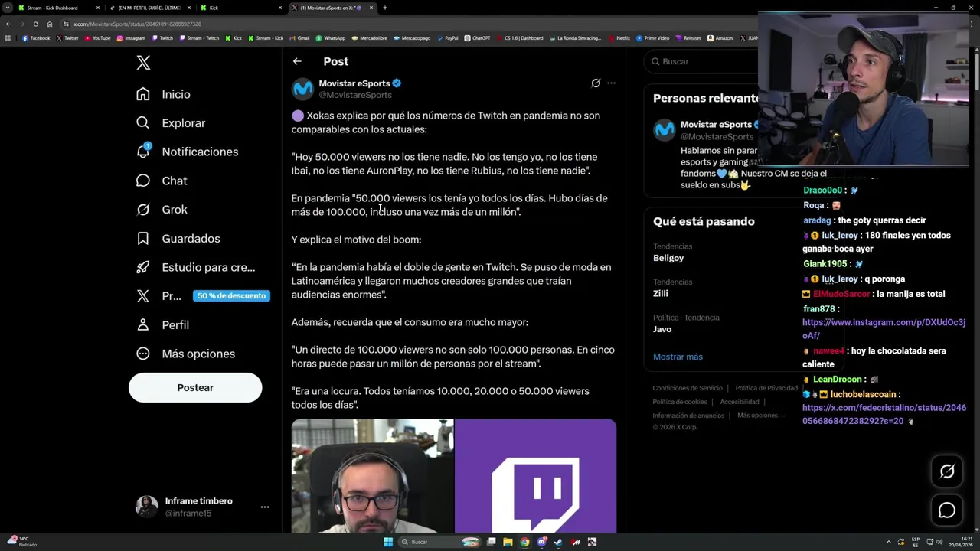This screenshot has height=551, width=980.
Task: Open a new browser tab
Action: (x=384, y=8)
